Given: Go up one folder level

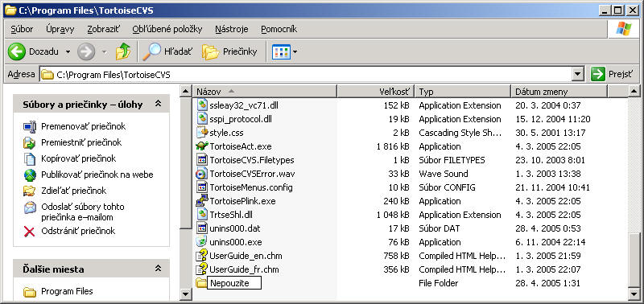Looking at the screenshot, I should pyautogui.click(x=123, y=51).
